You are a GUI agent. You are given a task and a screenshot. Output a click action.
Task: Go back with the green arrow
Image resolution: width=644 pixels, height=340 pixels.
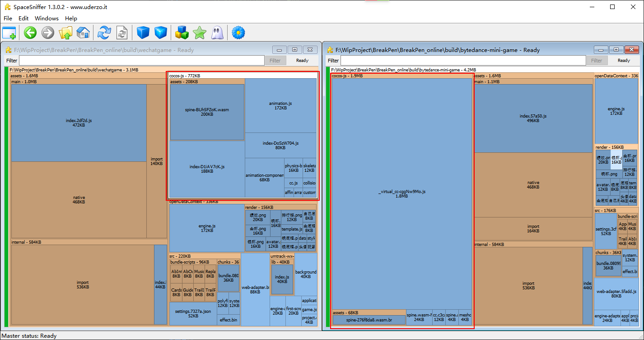tap(30, 33)
